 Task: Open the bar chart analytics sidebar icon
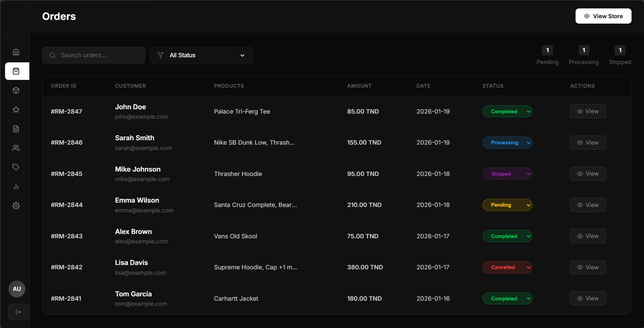point(16,186)
